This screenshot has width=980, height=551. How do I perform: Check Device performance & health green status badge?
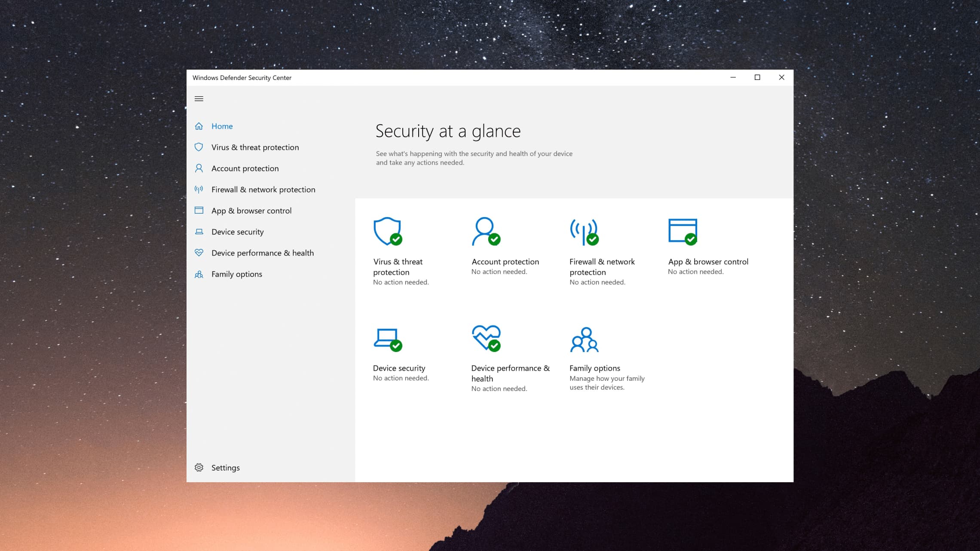pos(495,346)
